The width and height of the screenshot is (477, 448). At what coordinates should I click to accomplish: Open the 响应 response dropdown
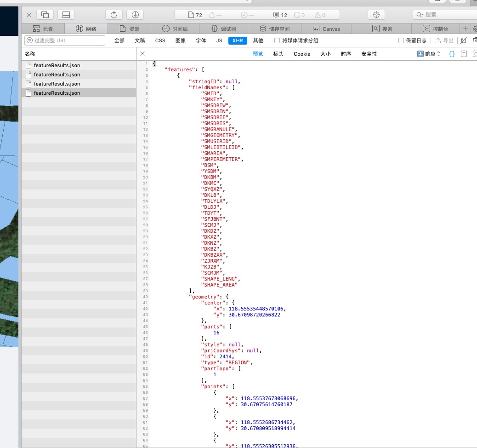point(429,54)
